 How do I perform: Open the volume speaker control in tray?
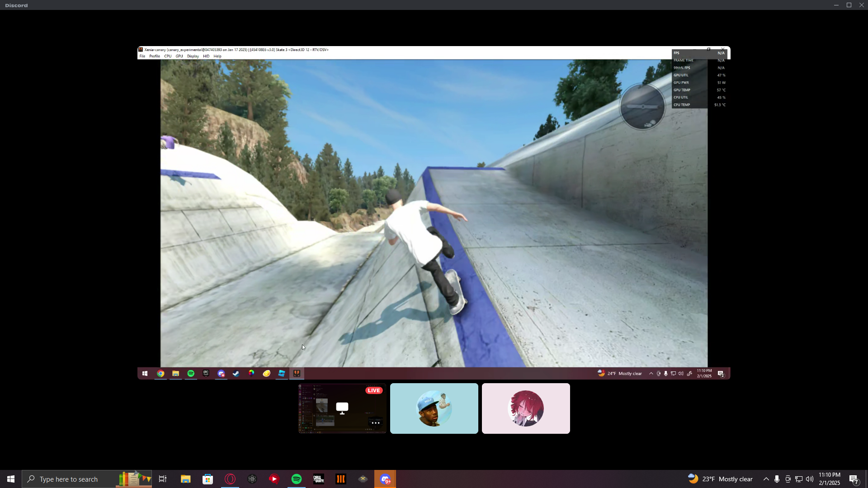(810, 479)
